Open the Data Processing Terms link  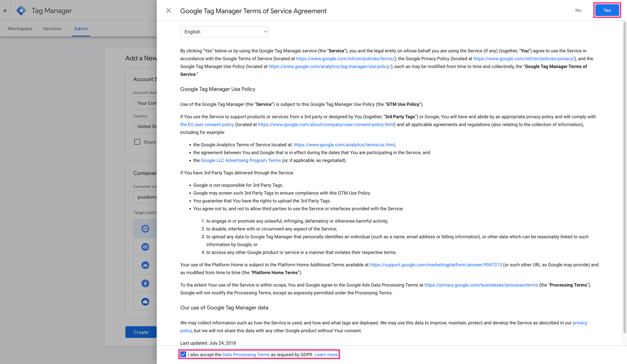point(246,355)
